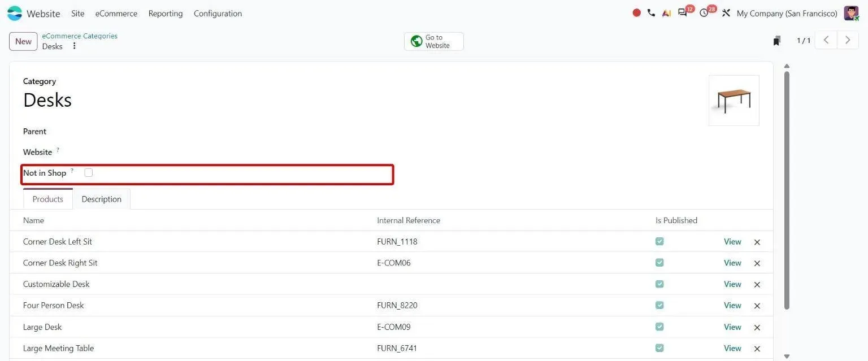Click the FURN_1118 reference cell
Screen dimensions: 868x361
tap(397, 242)
